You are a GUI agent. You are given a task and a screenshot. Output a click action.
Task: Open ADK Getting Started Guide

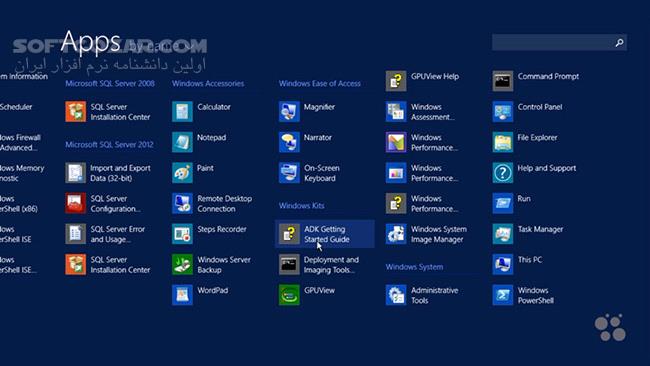coord(325,234)
